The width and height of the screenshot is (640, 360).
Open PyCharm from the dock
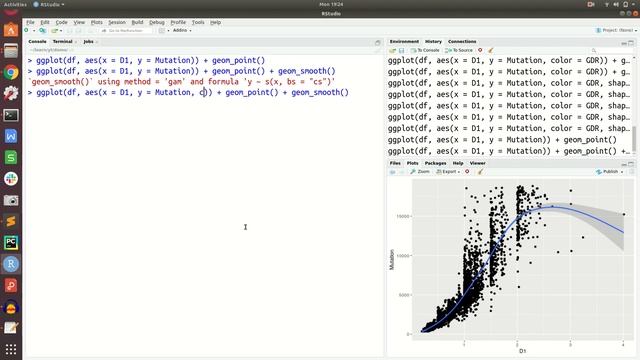tap(11, 242)
